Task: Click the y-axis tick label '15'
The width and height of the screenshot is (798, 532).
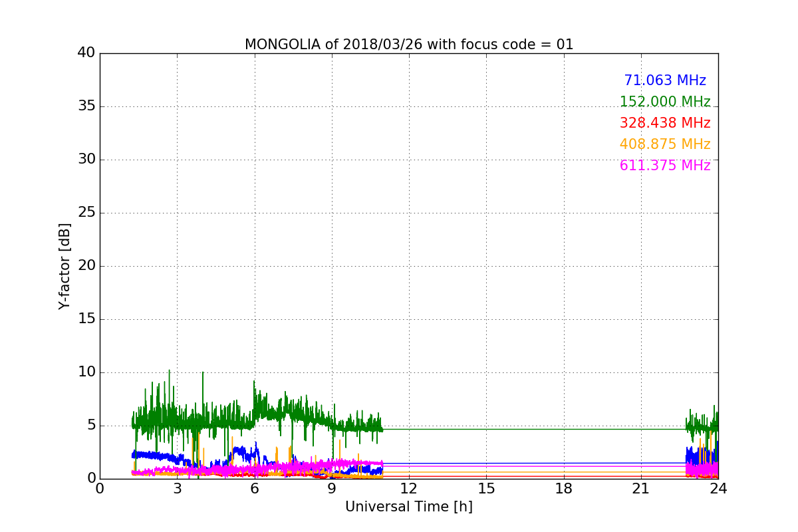Action: click(86, 319)
